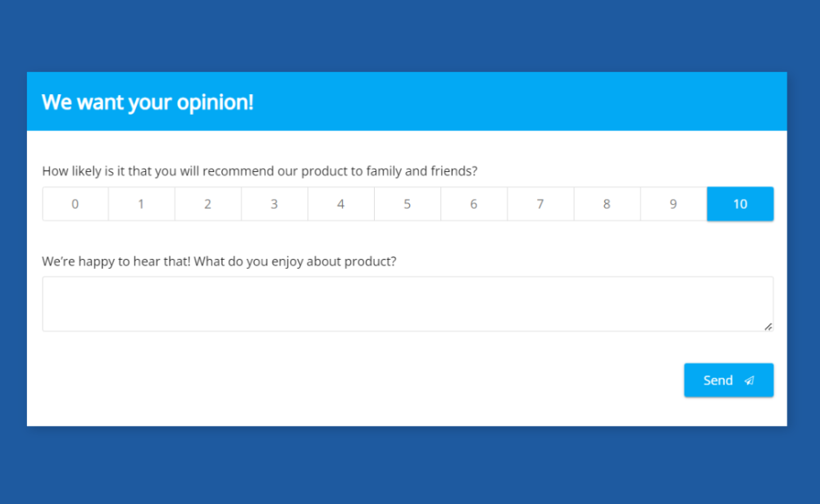
Task: Choose the middle rating 5
Action: click(x=407, y=203)
